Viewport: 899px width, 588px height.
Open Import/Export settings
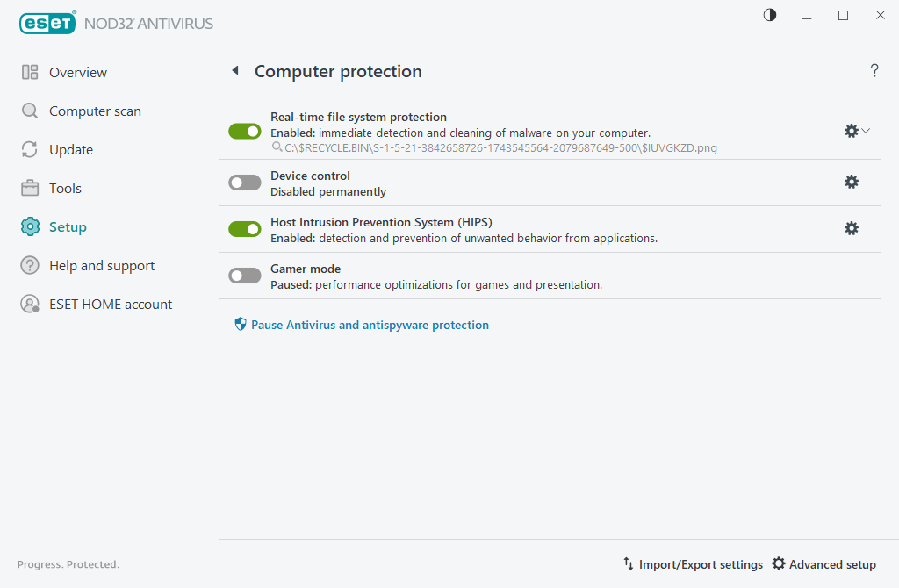(693, 564)
